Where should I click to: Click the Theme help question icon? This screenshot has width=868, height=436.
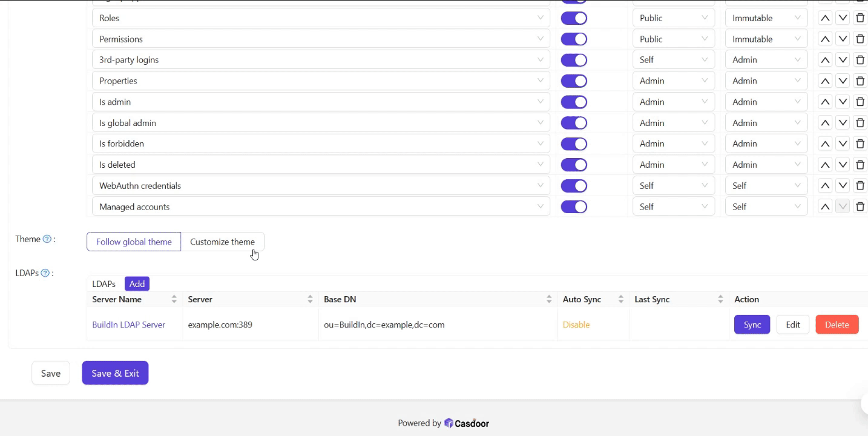(47, 239)
